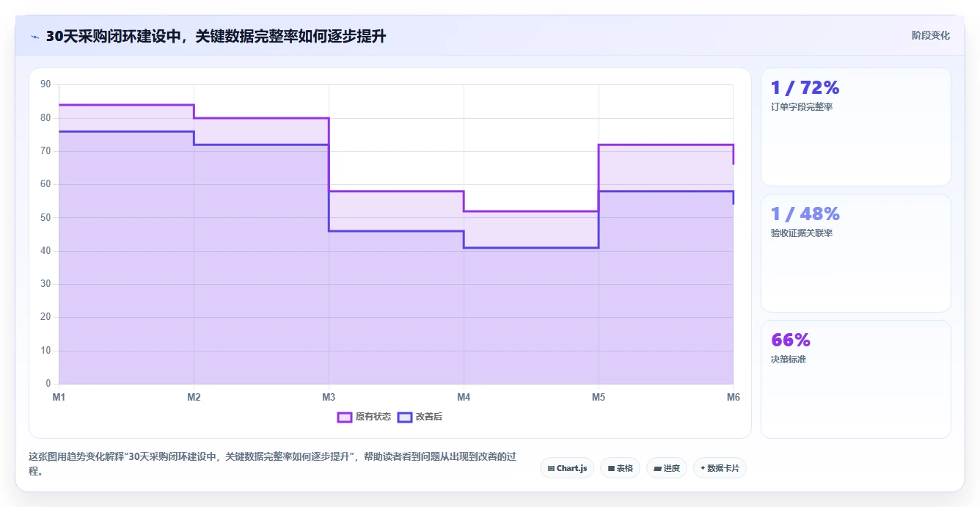Toggle the 原有状态 legend entry
Screen dimensions: 980x507
pos(364,417)
